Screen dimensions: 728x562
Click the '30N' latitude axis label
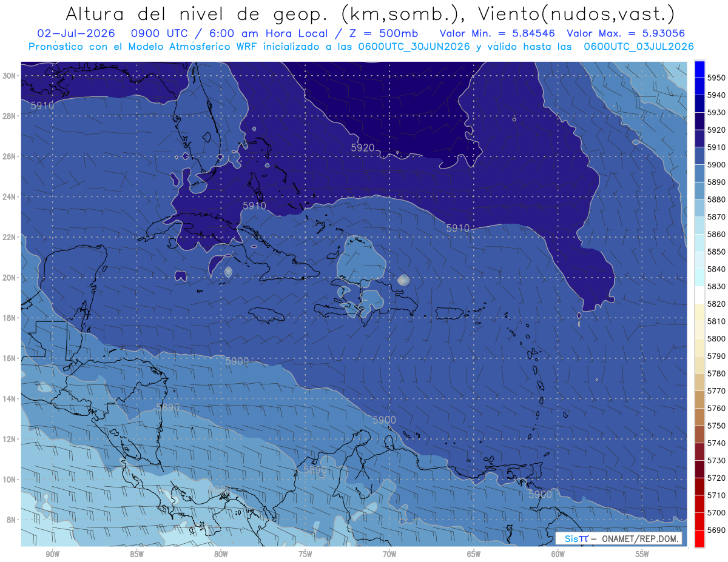tap(10, 76)
